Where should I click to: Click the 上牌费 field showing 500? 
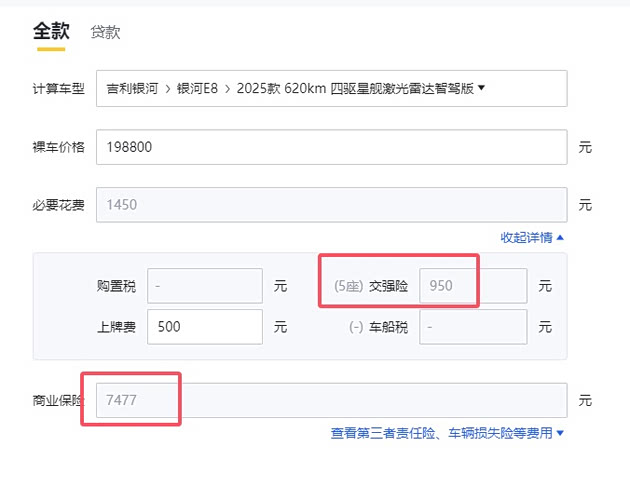(205, 327)
